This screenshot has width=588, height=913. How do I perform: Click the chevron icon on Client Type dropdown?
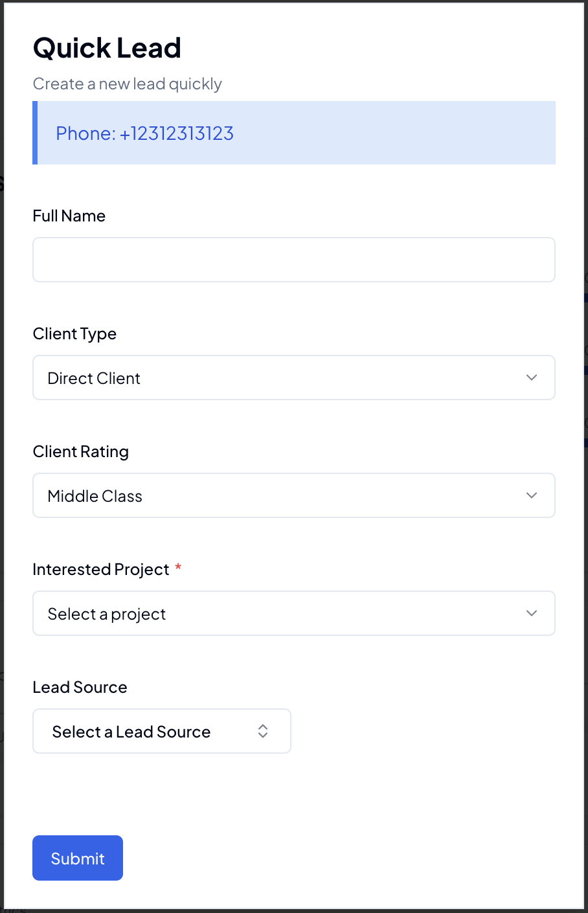point(531,378)
